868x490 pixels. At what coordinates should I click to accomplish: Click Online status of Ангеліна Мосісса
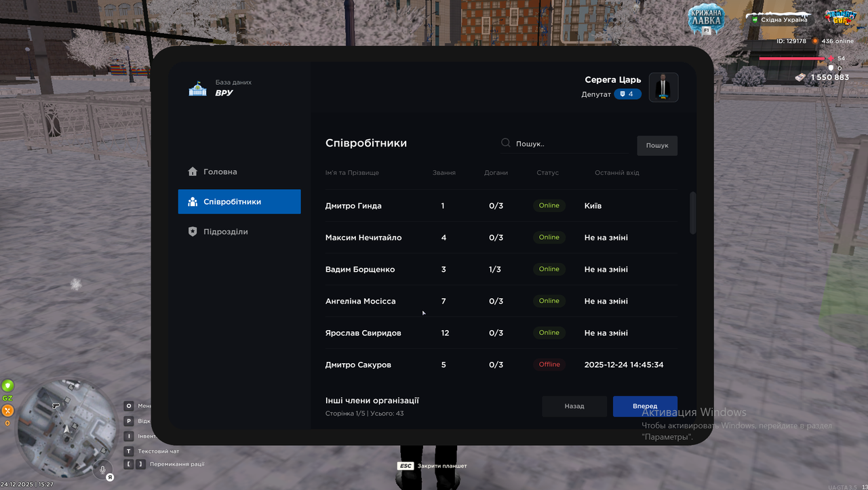[549, 301]
